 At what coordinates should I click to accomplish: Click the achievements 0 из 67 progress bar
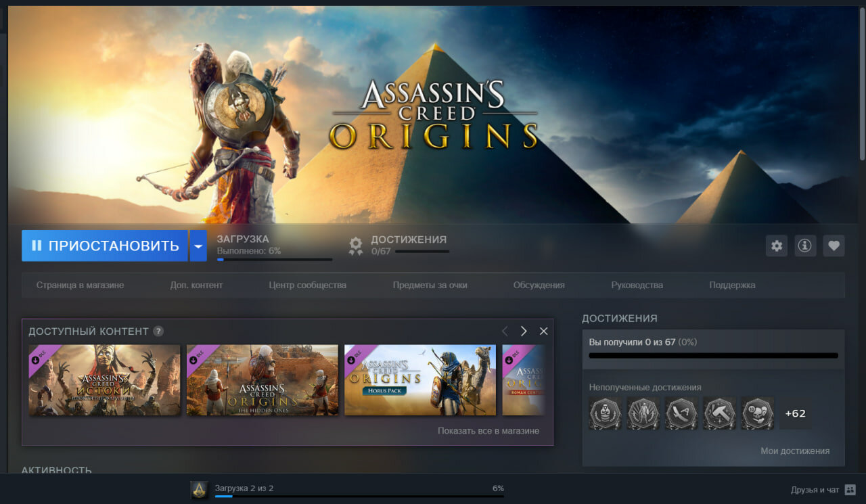pyautogui.click(x=713, y=356)
